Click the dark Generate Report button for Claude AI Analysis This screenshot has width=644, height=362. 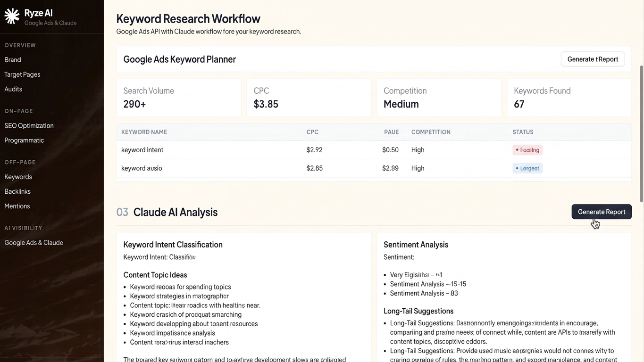point(602,212)
